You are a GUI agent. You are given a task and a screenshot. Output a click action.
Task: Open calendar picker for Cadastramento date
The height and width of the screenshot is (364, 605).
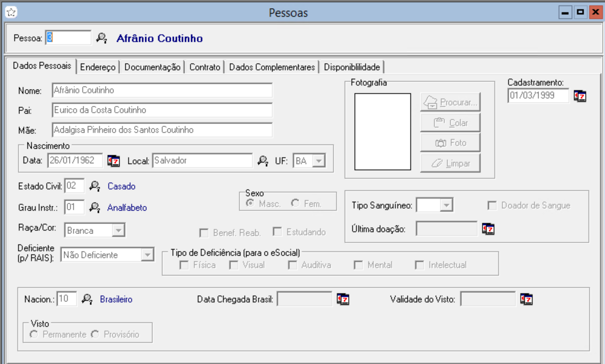[580, 96]
